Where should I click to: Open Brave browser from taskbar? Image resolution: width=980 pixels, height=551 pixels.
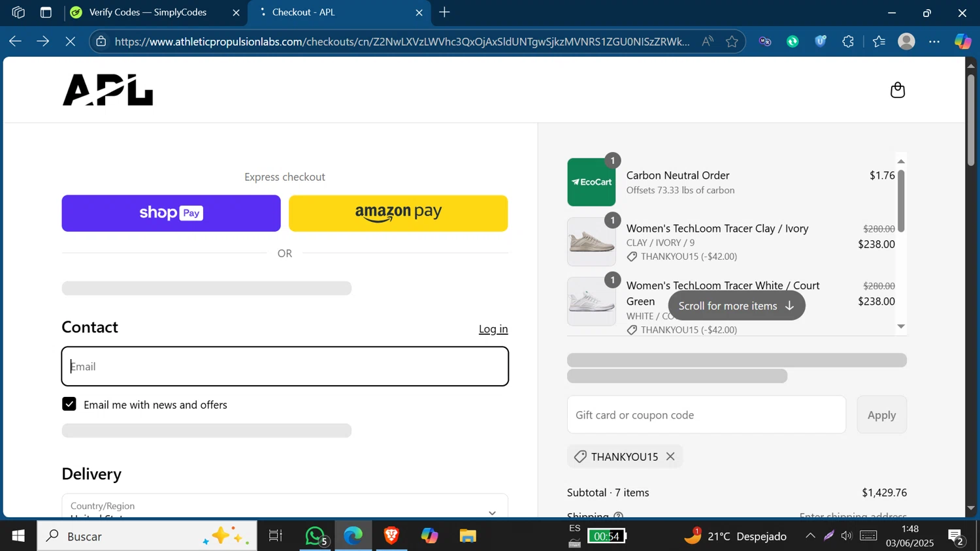(x=391, y=536)
